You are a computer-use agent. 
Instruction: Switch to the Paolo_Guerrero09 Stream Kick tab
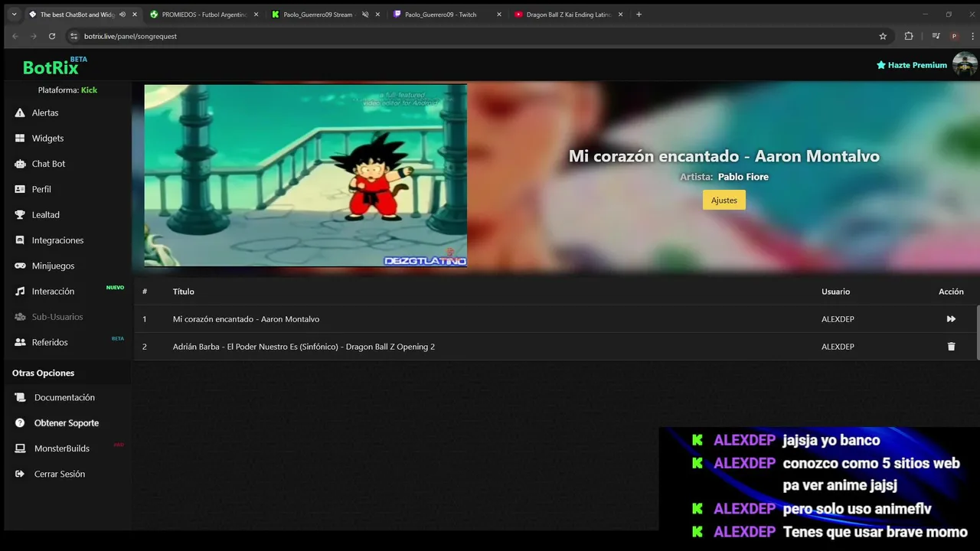(318, 15)
